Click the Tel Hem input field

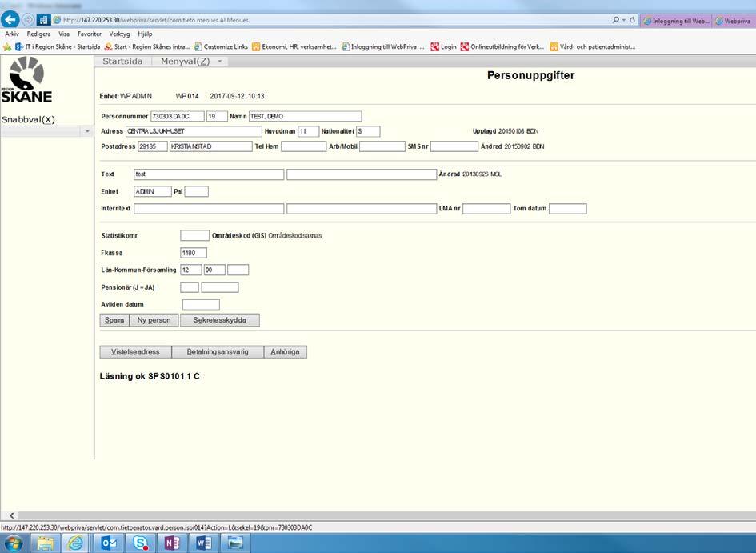pos(304,146)
